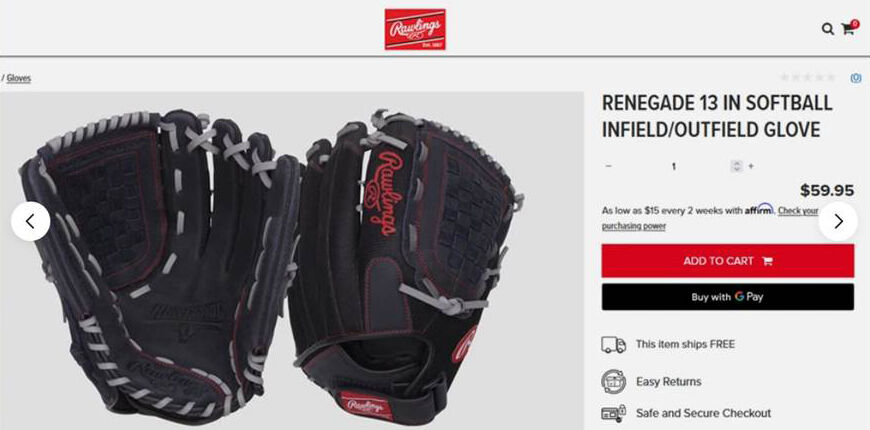
Task: Click the quantity spinner arrows
Action: pos(736,166)
